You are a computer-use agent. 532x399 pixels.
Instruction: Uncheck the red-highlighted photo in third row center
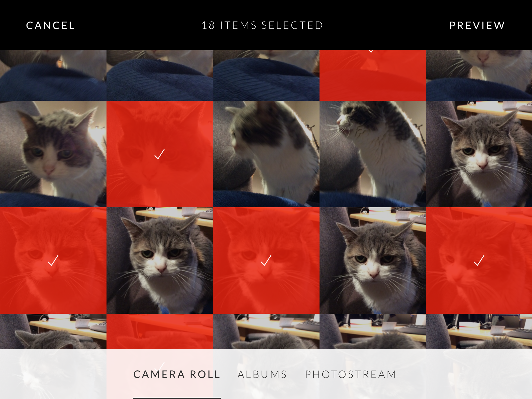point(266,261)
